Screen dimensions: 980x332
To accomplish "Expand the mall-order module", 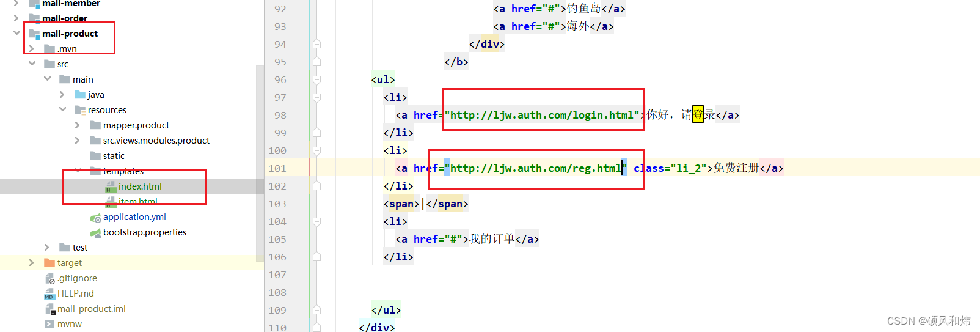I will 16,18.
